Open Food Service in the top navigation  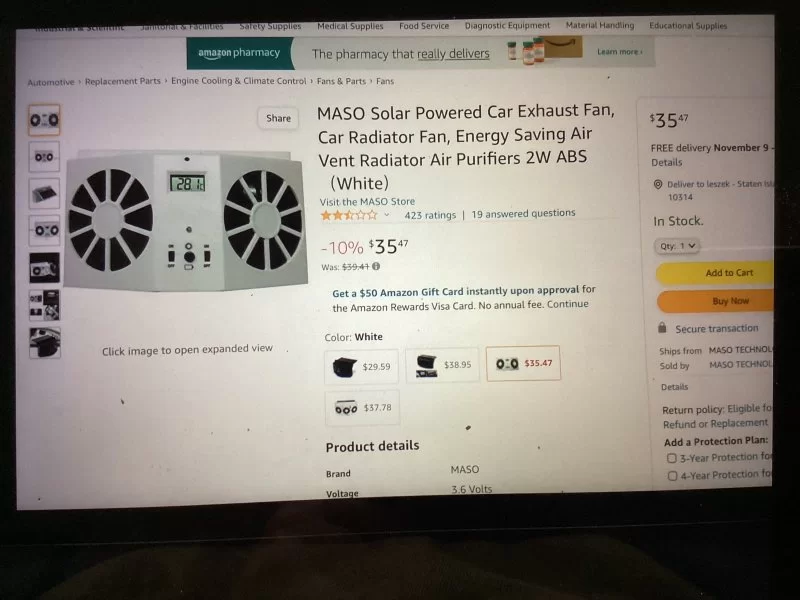tap(424, 26)
